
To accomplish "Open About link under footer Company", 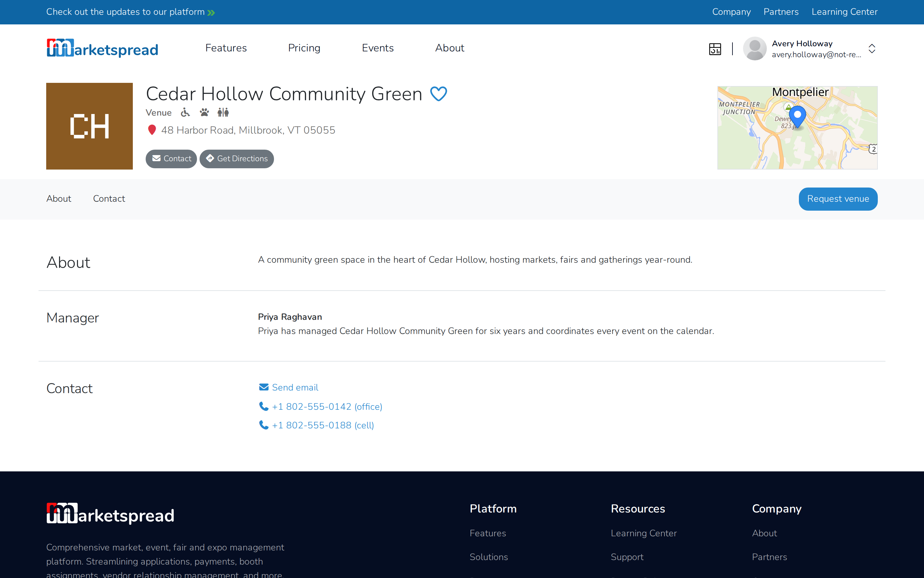I will 765,533.
